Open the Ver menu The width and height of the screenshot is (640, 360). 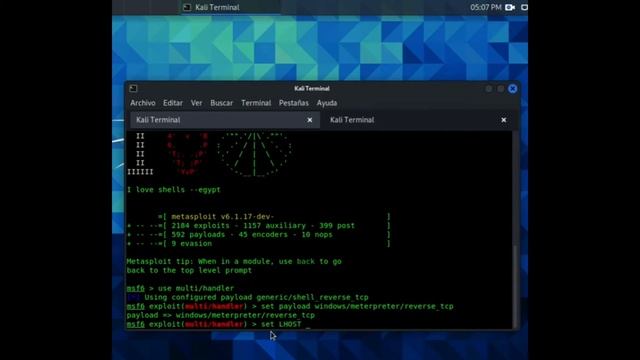(x=196, y=103)
